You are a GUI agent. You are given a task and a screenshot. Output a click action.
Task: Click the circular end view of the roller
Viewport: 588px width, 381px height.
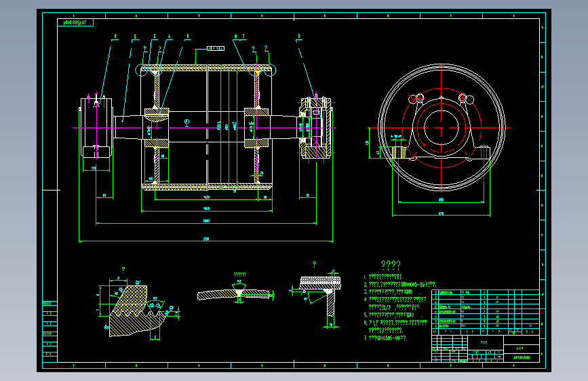442,128
